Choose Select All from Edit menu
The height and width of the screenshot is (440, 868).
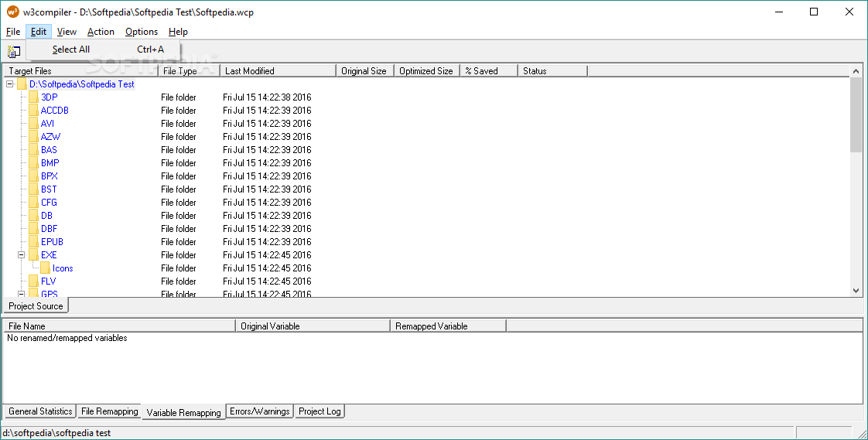pyautogui.click(x=103, y=49)
